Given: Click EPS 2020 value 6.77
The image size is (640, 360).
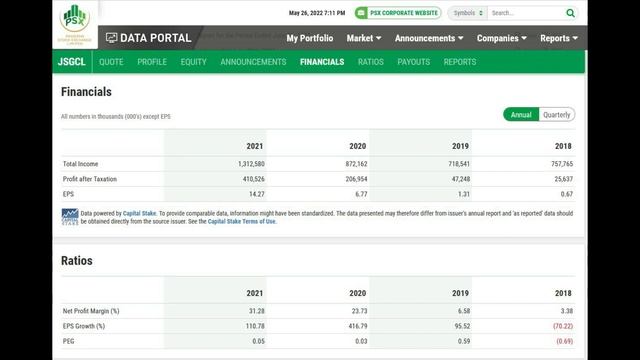Looking at the screenshot, I should (361, 194).
